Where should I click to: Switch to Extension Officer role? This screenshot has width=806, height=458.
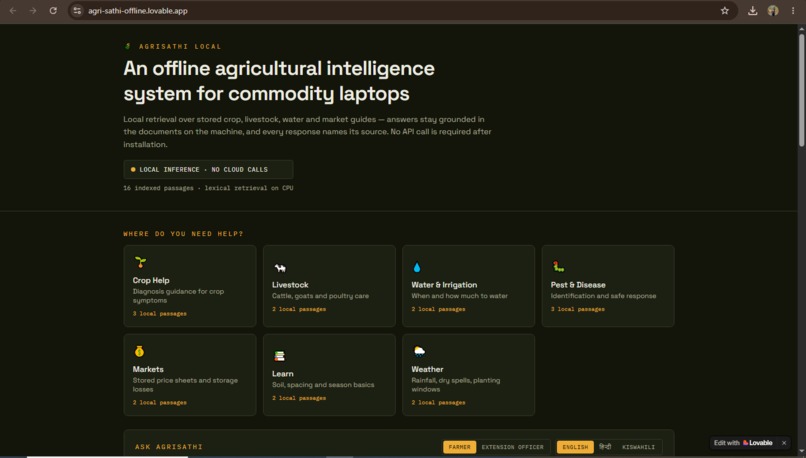coord(512,447)
